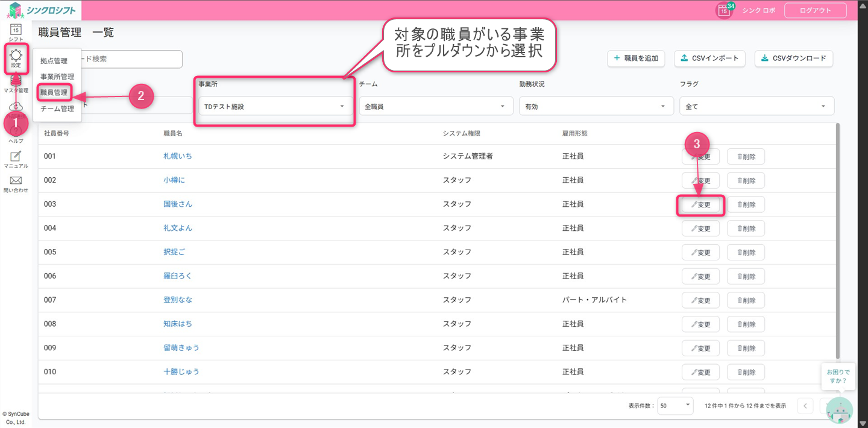Viewport: 868px width, 428px height.
Task: Open staff link 留萌きゅう
Action: pyautogui.click(x=181, y=348)
